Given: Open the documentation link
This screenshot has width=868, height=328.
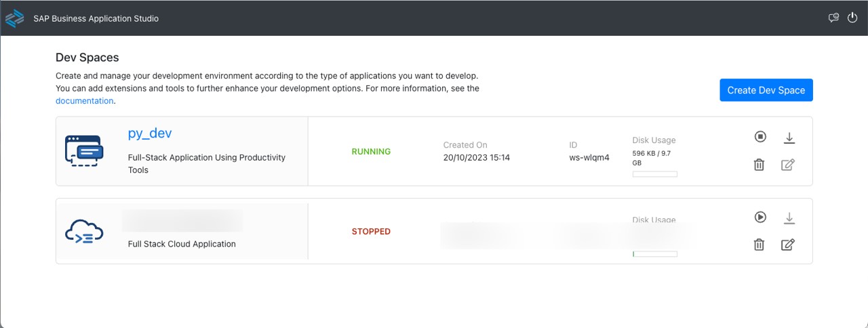Looking at the screenshot, I should click(x=85, y=101).
